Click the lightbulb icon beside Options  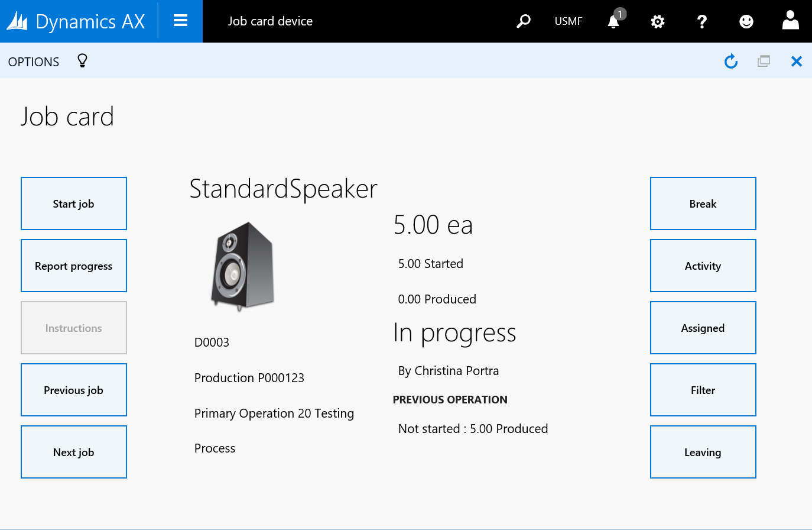pos(82,61)
